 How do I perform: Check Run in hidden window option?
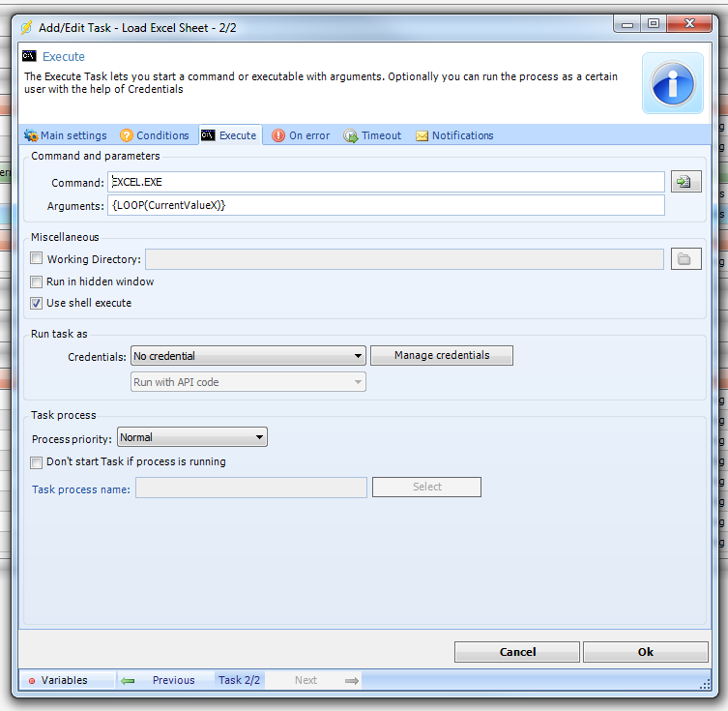37,282
